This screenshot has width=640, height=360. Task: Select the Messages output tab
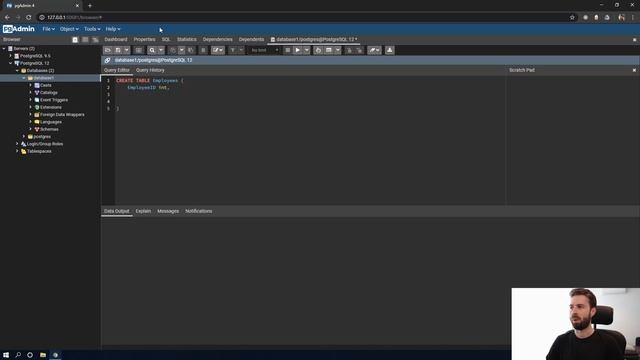coord(168,211)
